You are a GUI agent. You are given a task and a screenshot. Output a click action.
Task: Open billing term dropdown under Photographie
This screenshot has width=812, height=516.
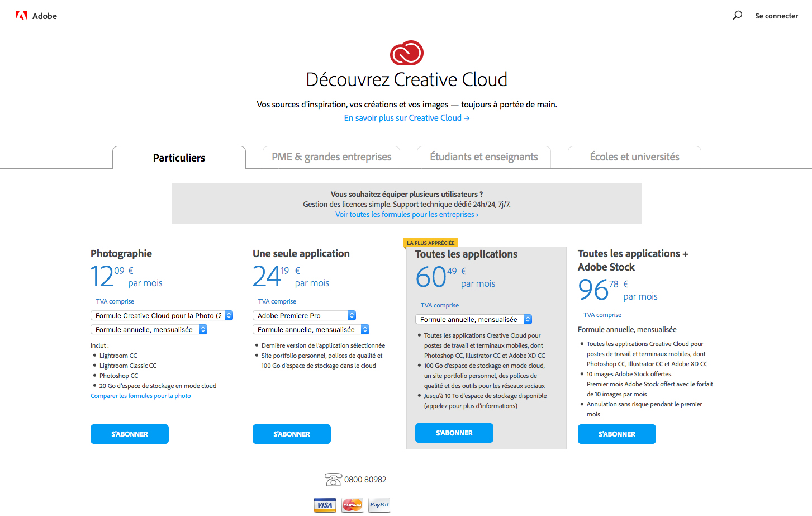[x=149, y=329]
